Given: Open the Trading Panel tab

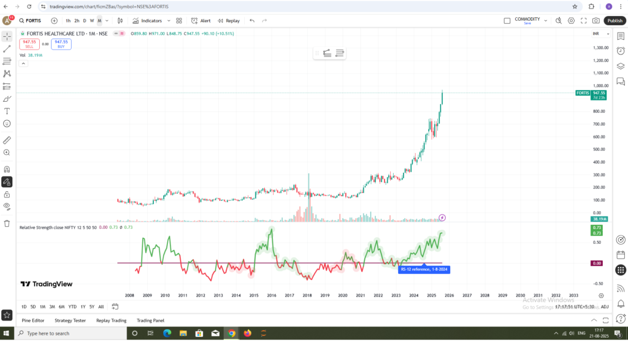Looking at the screenshot, I should click(x=150, y=320).
